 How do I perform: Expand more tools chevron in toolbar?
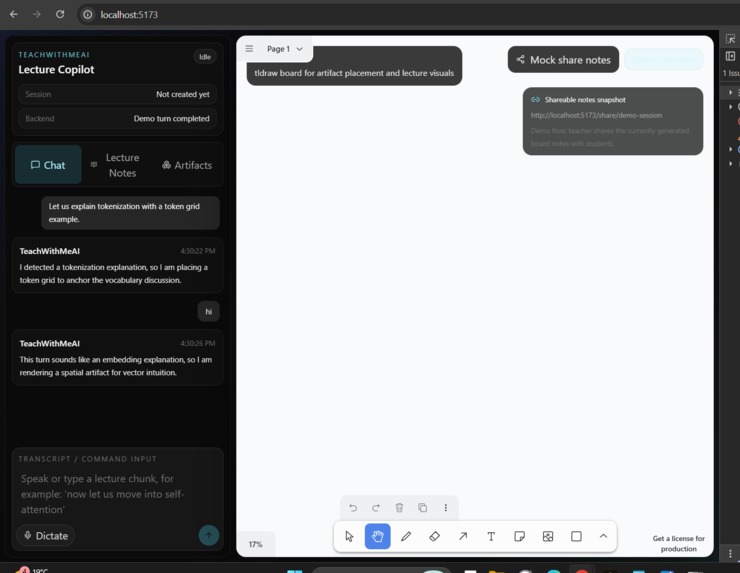coord(603,536)
